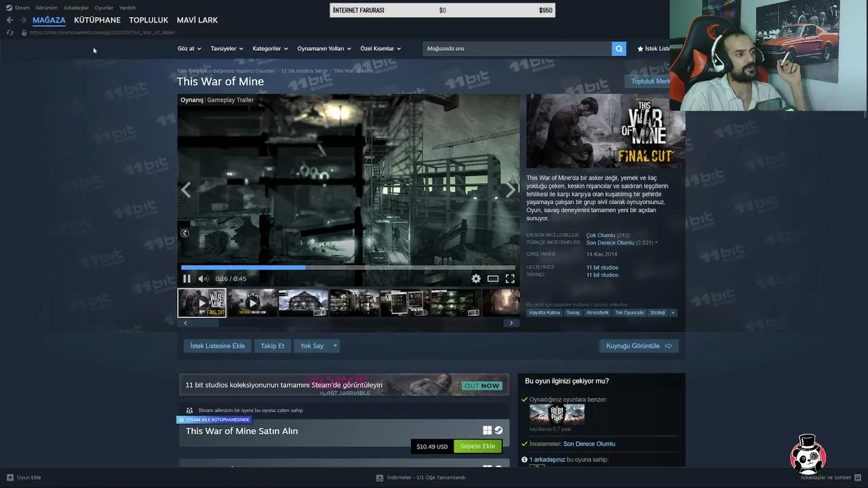The width and height of the screenshot is (868, 488).
Task: Go to the MAĞAZA tab
Action: [49, 20]
